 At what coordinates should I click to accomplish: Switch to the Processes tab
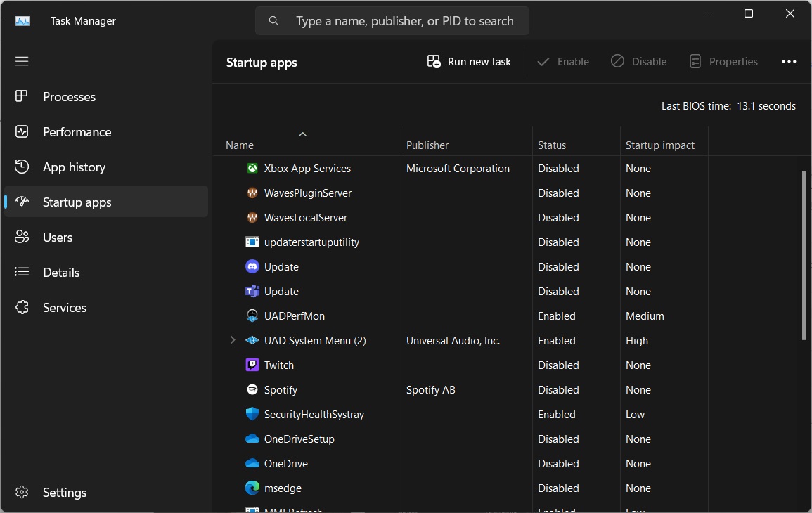click(x=69, y=97)
